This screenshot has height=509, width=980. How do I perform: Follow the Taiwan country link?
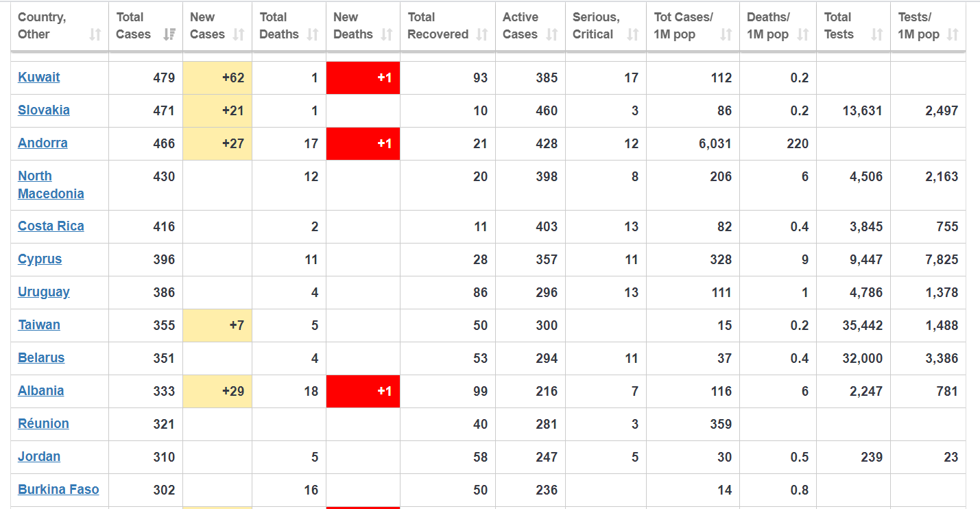pyautogui.click(x=39, y=324)
